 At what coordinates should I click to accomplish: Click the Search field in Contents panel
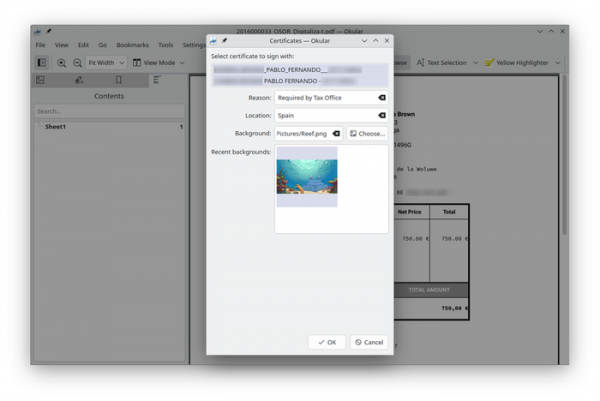click(x=108, y=111)
